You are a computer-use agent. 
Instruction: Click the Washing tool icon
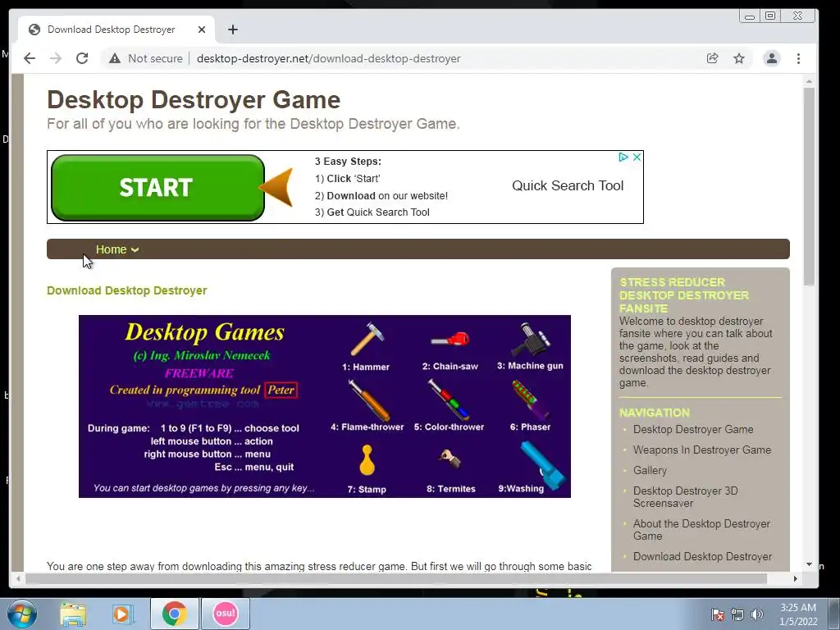pos(542,465)
